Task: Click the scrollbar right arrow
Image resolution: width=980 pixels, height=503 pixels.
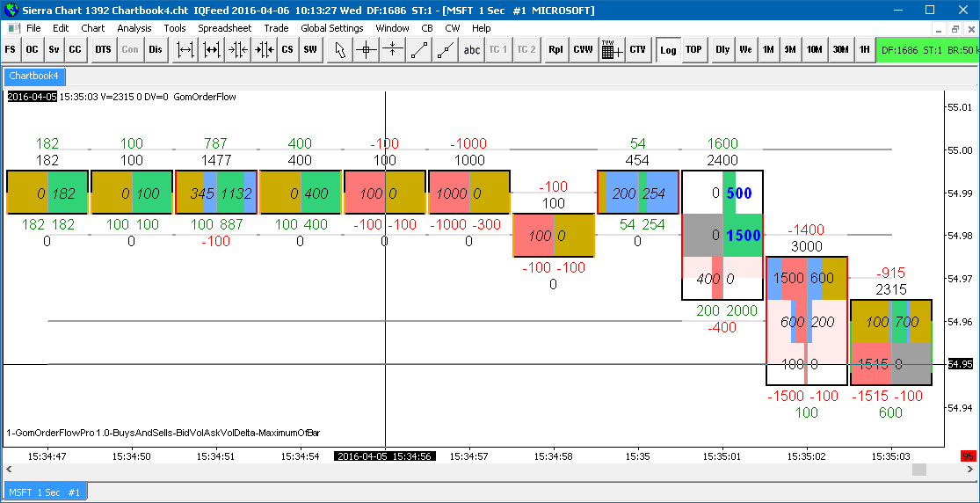Action: click(969, 470)
